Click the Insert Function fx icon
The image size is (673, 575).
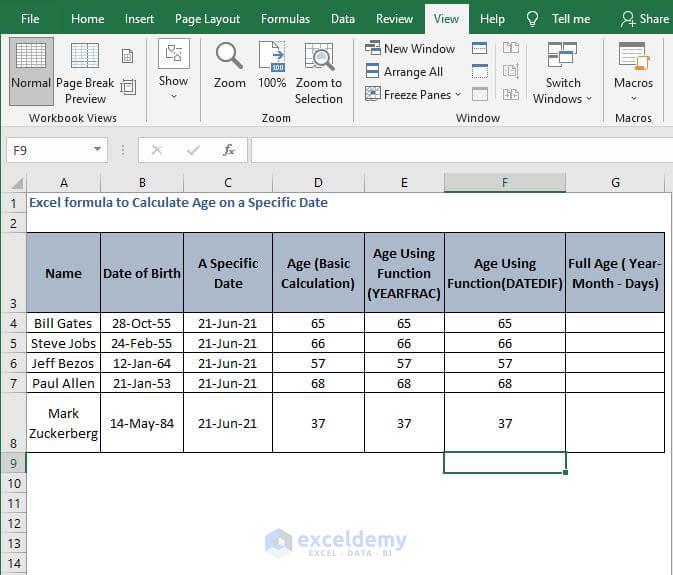(229, 150)
